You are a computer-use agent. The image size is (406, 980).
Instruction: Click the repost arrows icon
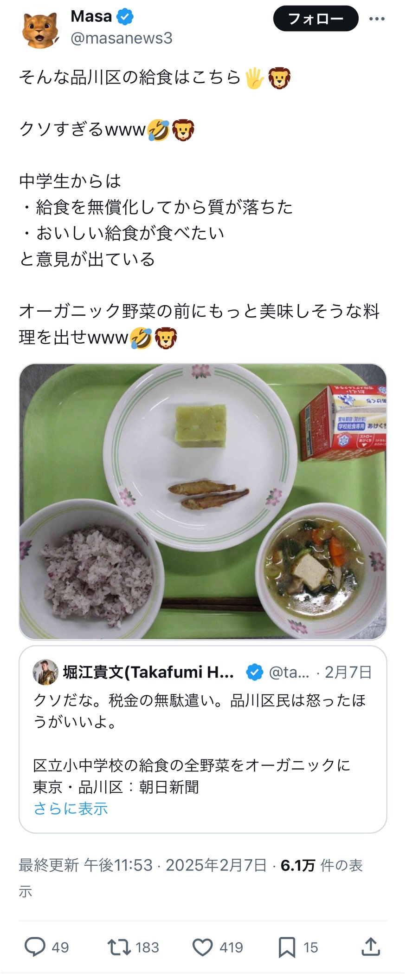[119, 947]
